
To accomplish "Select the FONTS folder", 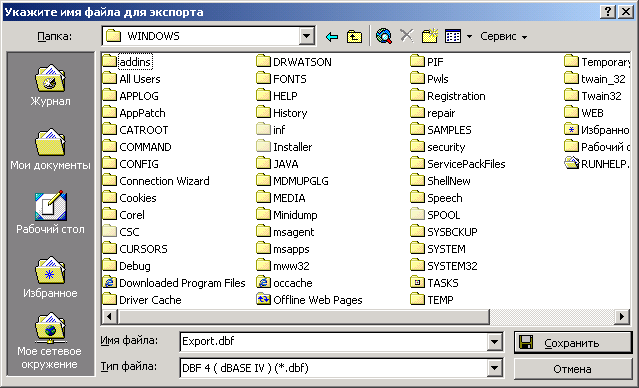I will (282, 79).
